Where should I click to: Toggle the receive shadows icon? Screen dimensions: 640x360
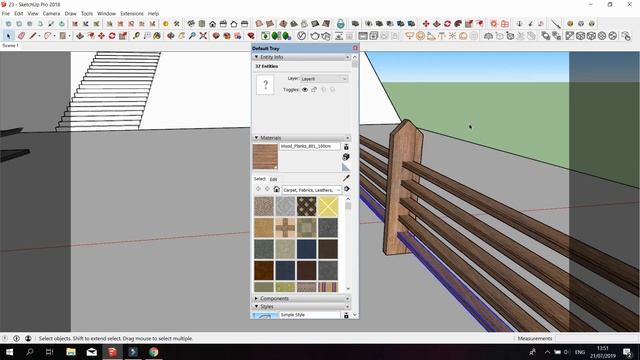324,89
